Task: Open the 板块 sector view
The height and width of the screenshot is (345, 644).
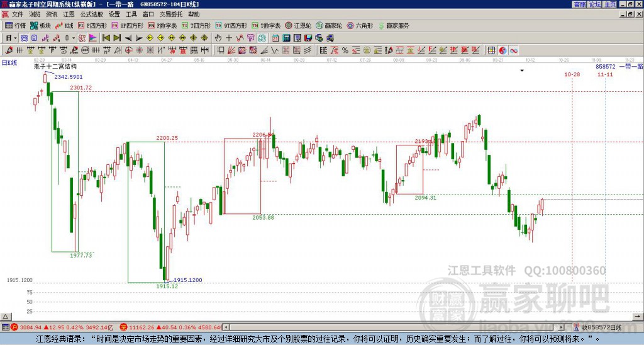Action: [x=40, y=25]
